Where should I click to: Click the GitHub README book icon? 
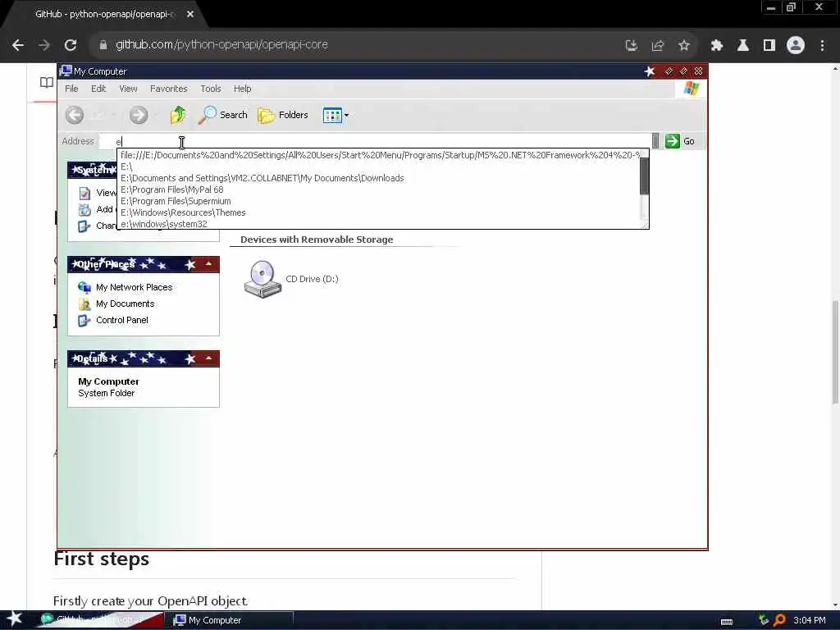(47, 83)
